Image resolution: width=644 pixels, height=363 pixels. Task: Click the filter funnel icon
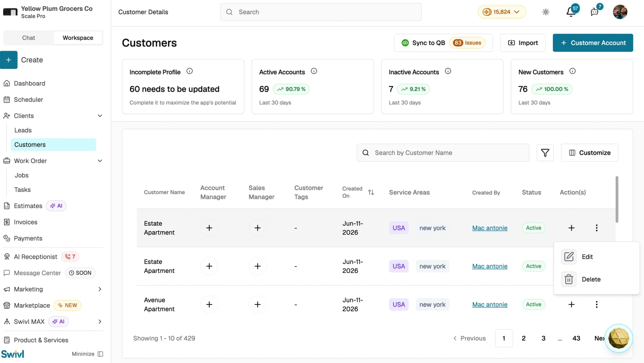pyautogui.click(x=545, y=153)
